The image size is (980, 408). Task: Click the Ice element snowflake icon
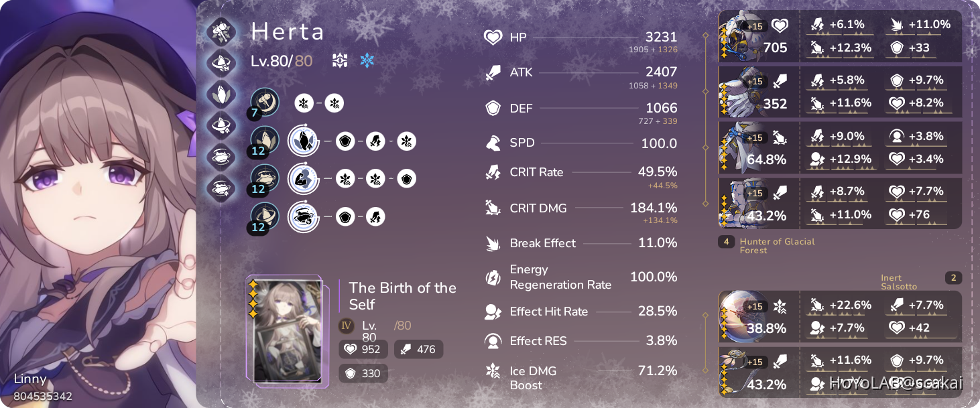pyautogui.click(x=367, y=60)
